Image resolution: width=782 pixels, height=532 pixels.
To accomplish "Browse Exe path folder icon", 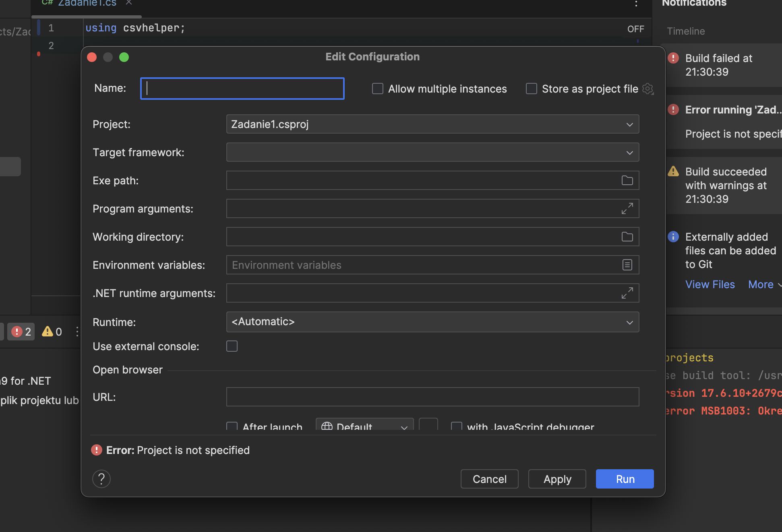I will (627, 180).
